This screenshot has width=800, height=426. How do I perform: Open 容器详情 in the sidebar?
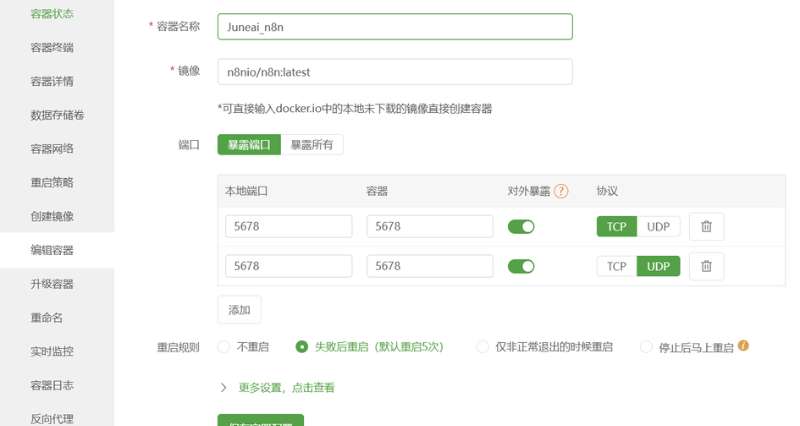[x=52, y=81]
